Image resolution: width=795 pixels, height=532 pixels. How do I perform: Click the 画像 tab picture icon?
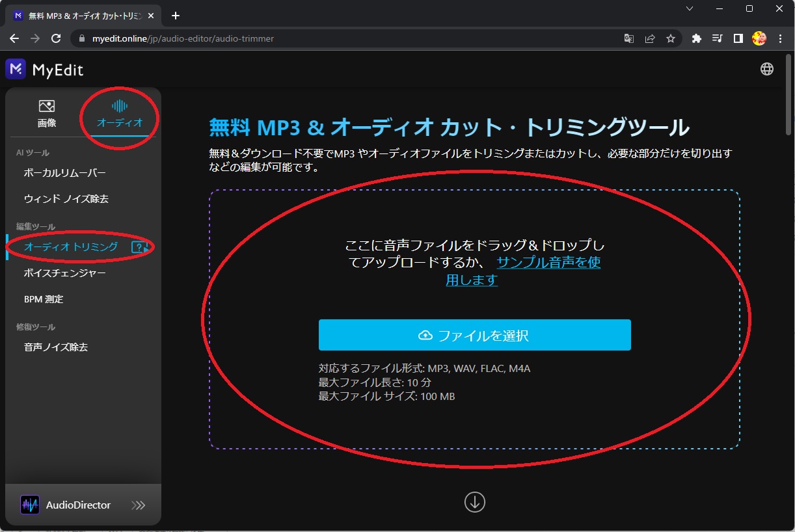coord(47,106)
